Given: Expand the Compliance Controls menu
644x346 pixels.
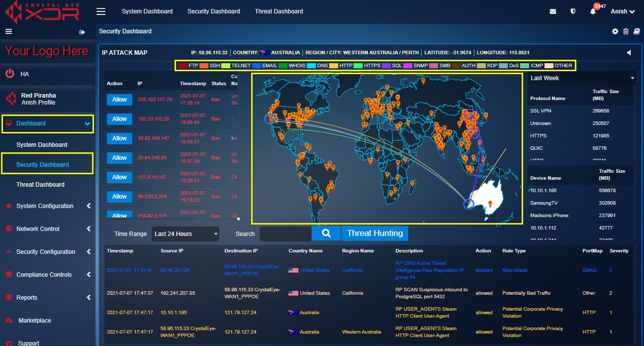Looking at the screenshot, I should click(89, 275).
